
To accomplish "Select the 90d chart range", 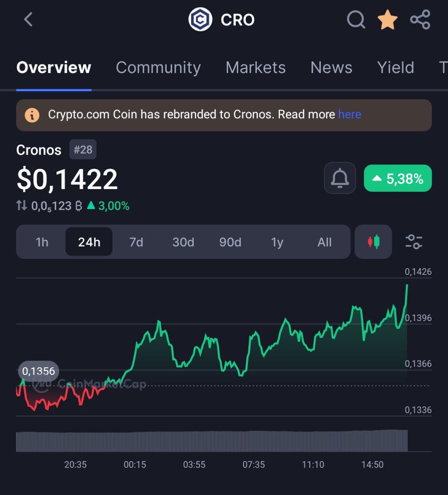I will pyautogui.click(x=230, y=242).
